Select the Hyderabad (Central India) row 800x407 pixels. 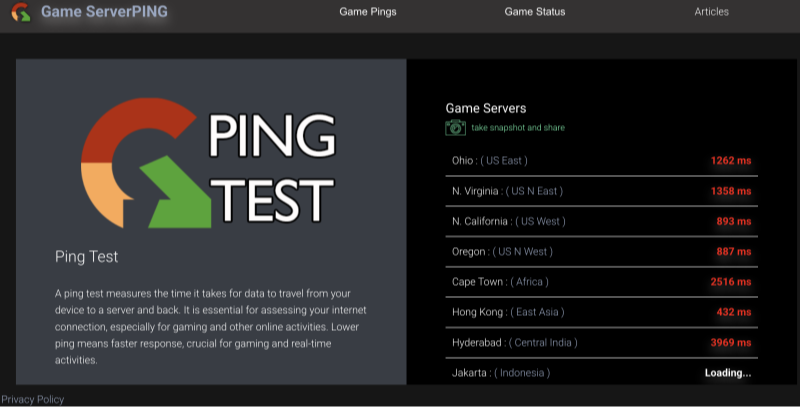602,343
